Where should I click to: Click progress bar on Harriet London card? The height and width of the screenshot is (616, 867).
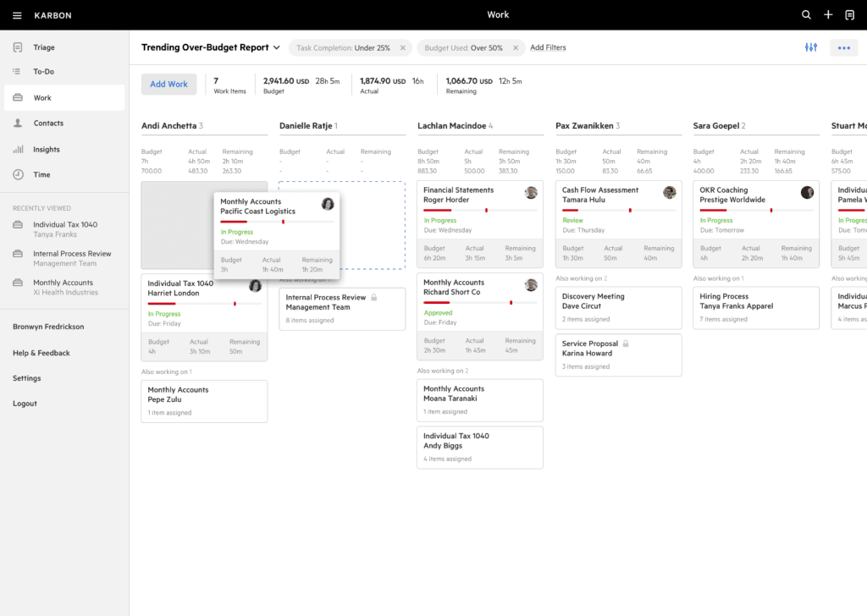[204, 304]
